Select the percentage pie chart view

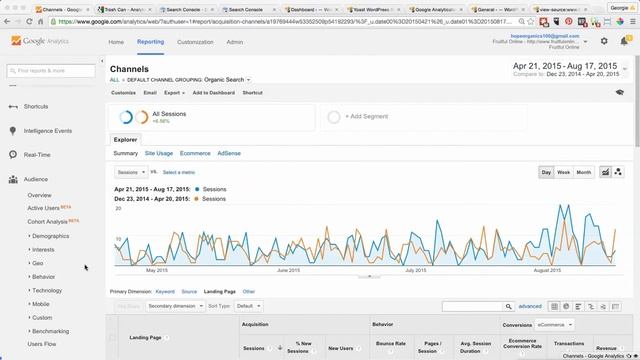[566, 306]
